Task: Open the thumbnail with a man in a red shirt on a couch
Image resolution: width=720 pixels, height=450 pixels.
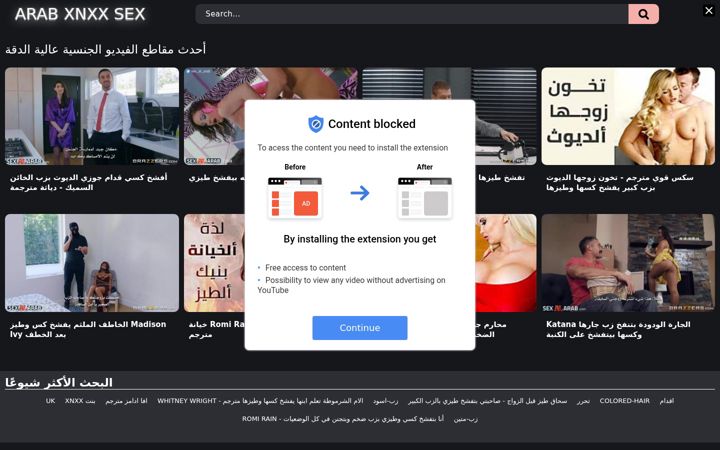Action: 628,263
